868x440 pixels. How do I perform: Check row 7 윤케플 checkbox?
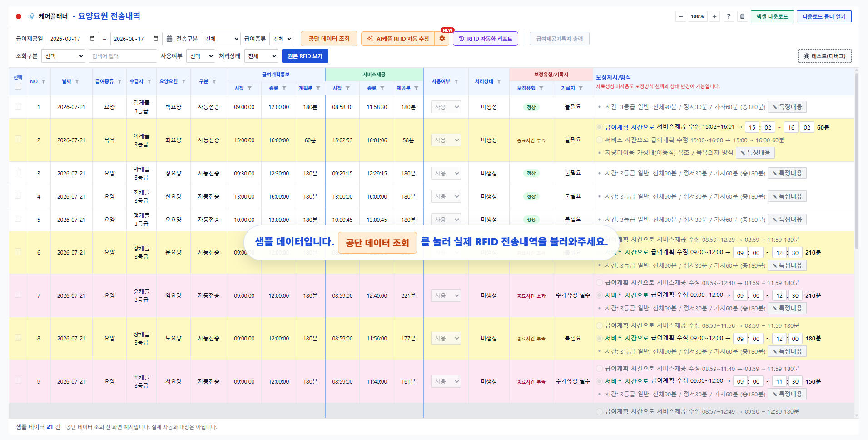(x=18, y=295)
